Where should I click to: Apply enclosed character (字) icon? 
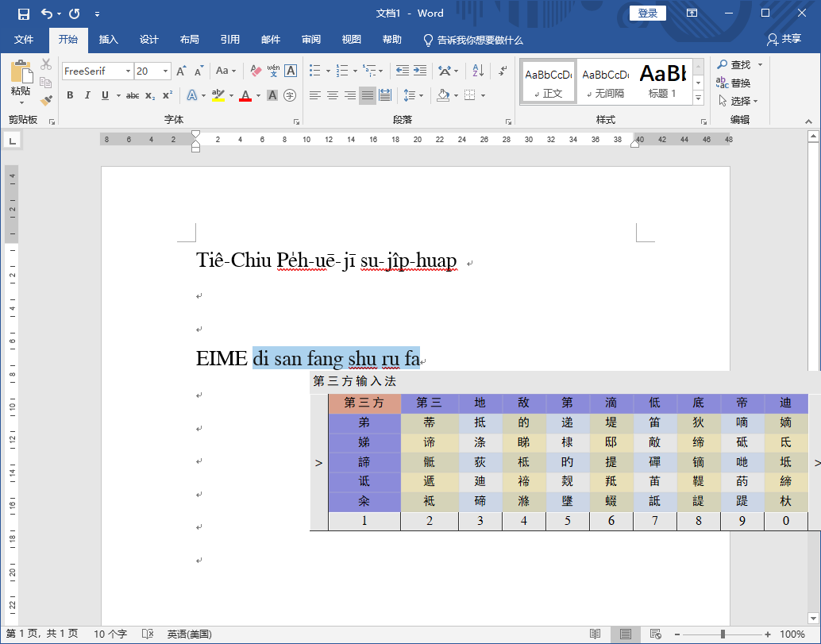pyautogui.click(x=290, y=95)
